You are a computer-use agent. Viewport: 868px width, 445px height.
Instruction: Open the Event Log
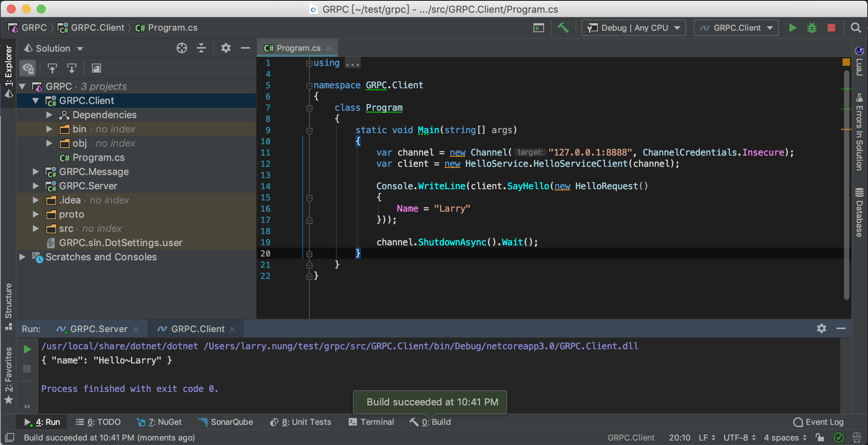[x=818, y=422]
